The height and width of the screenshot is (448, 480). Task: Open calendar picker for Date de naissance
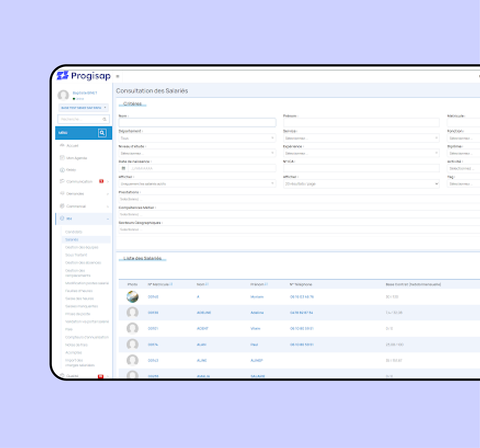coord(123,168)
